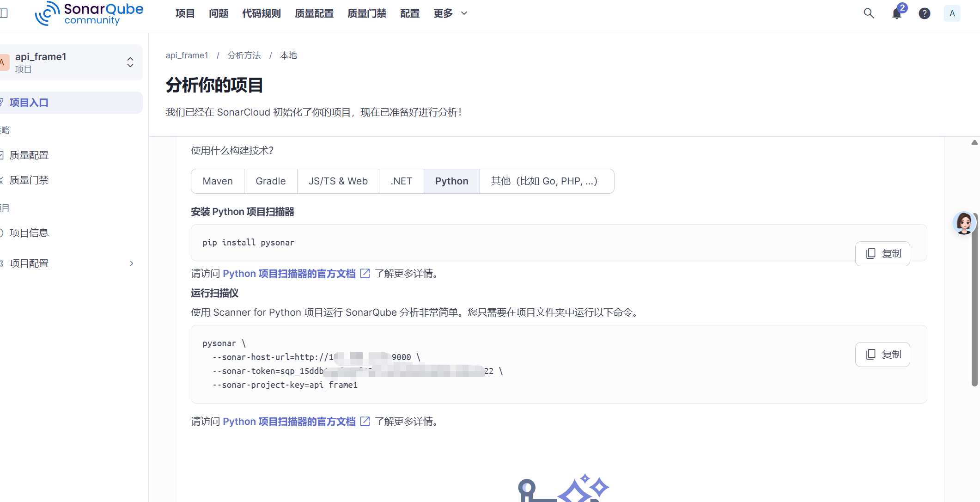Image resolution: width=980 pixels, height=502 pixels.
Task: Select the Gradle build option
Action: [x=271, y=181]
